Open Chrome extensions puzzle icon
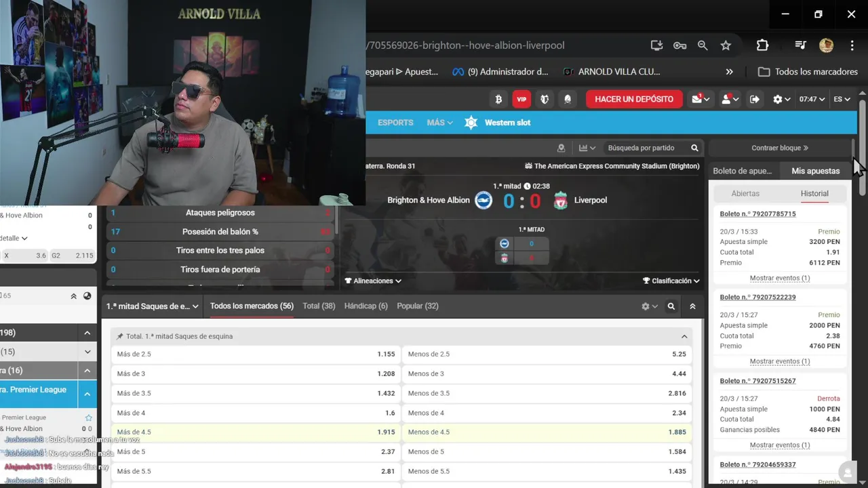 point(762,45)
